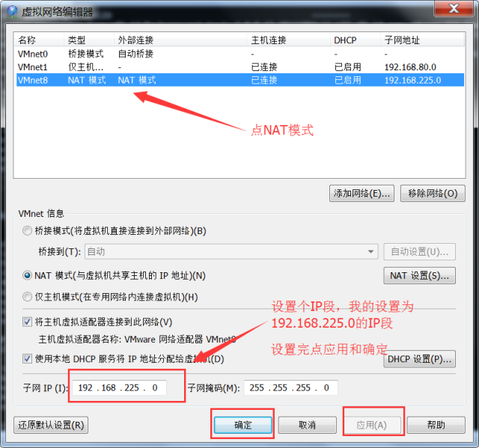Click the 主机连接 column header
This screenshot has height=448, width=479.
click(x=288, y=40)
